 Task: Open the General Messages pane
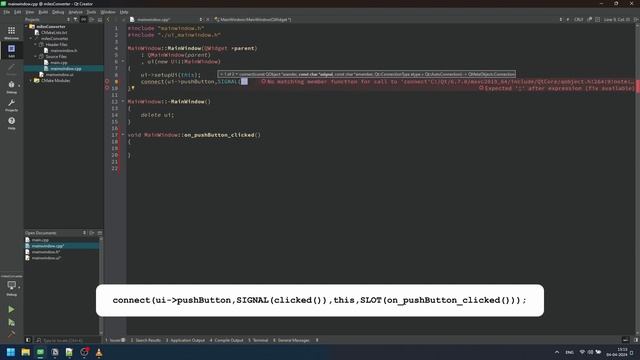[291, 340]
